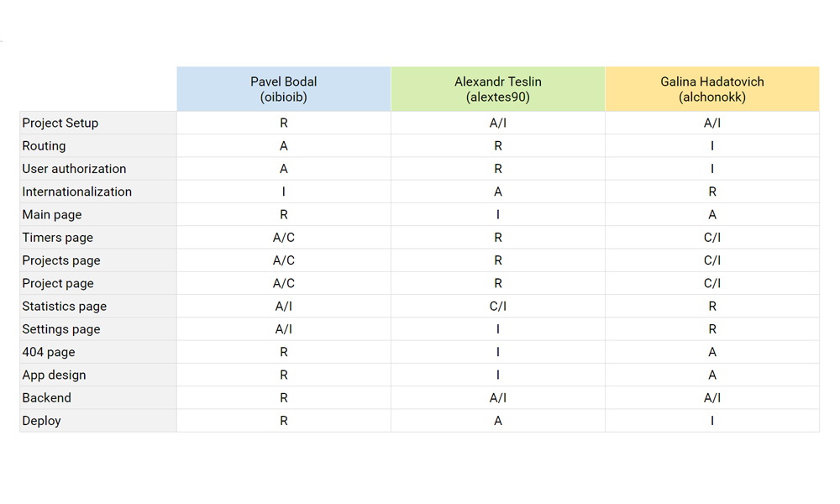This screenshot has height=504, width=840.
Task: Select the User authorization row label
Action: (x=98, y=169)
